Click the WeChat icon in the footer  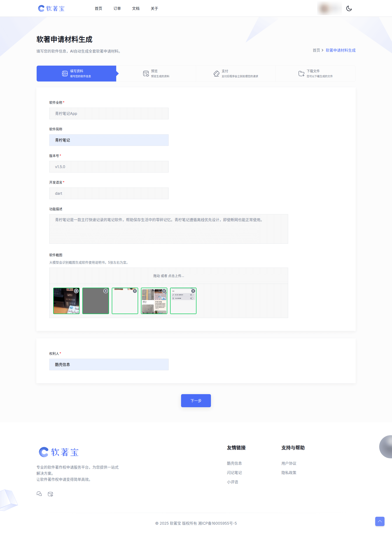(39, 494)
